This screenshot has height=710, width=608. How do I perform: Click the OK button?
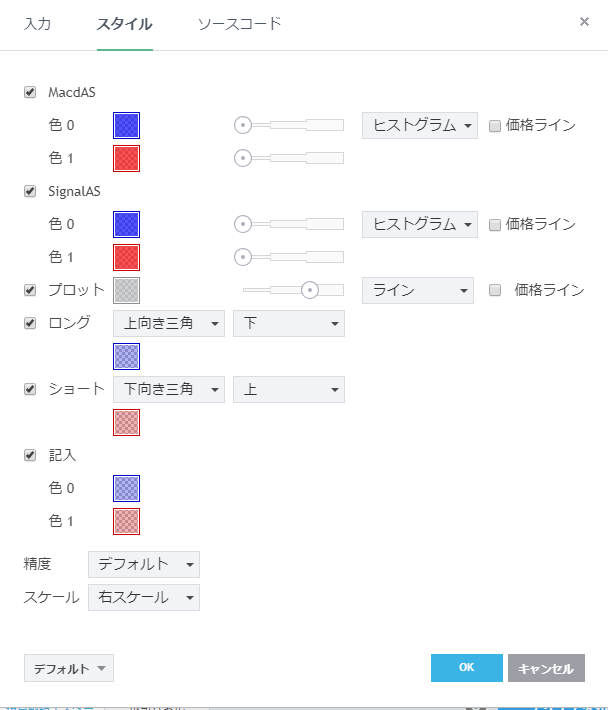coord(466,668)
